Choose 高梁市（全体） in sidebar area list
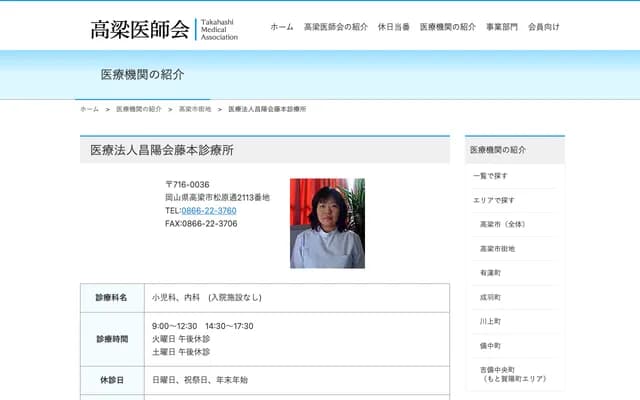The height and width of the screenshot is (400, 640). (502, 224)
